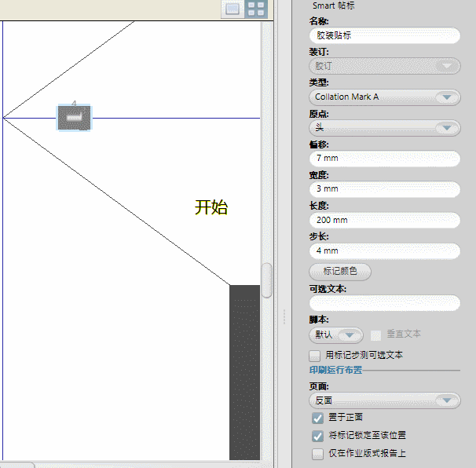The width and height of the screenshot is (476, 468).
Task: Open the 类型 dropdown Collation Mark A
Action: (x=385, y=97)
